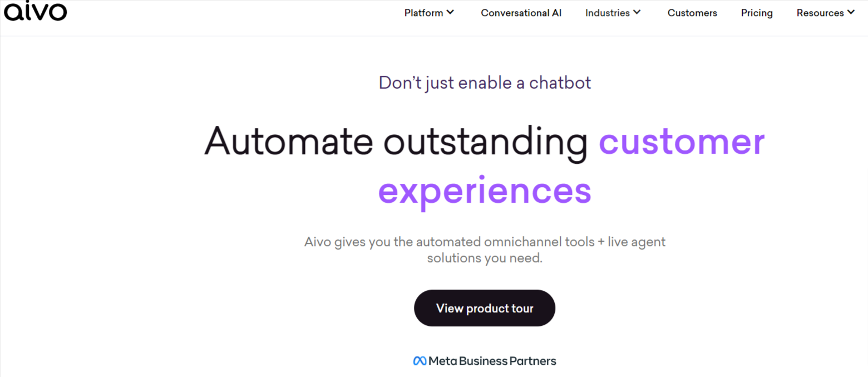The height and width of the screenshot is (377, 868).
Task: Click the Industries nav label
Action: pyautogui.click(x=608, y=12)
